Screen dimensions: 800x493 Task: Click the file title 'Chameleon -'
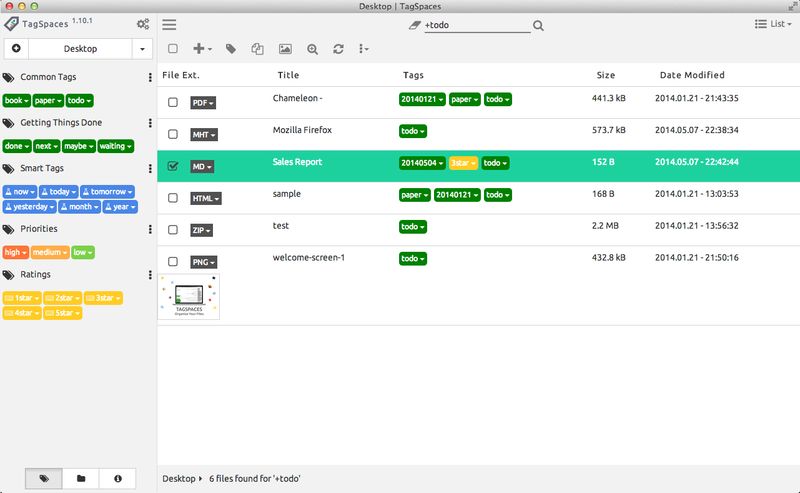click(297, 98)
